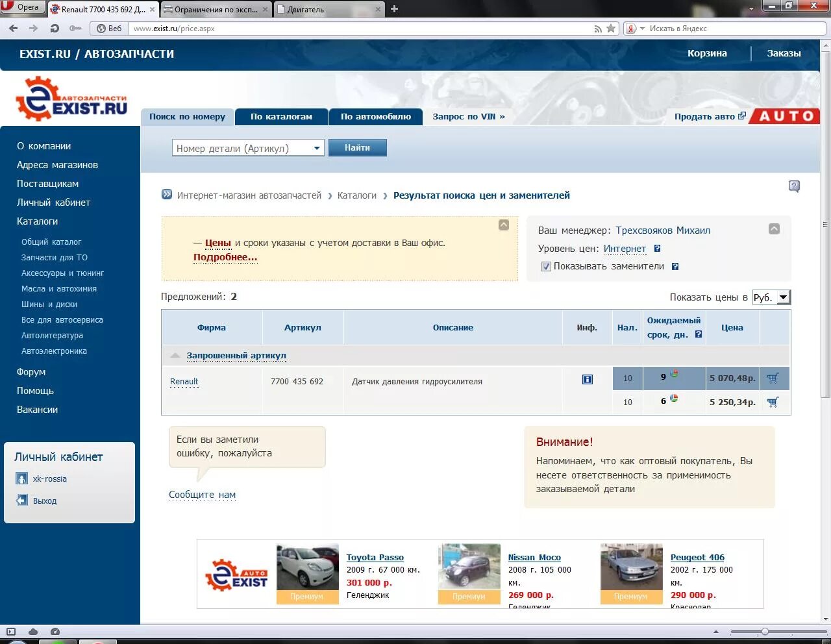This screenshot has width=831, height=644.
Task: Reload the page with the refresh icon
Action: [x=55, y=29]
